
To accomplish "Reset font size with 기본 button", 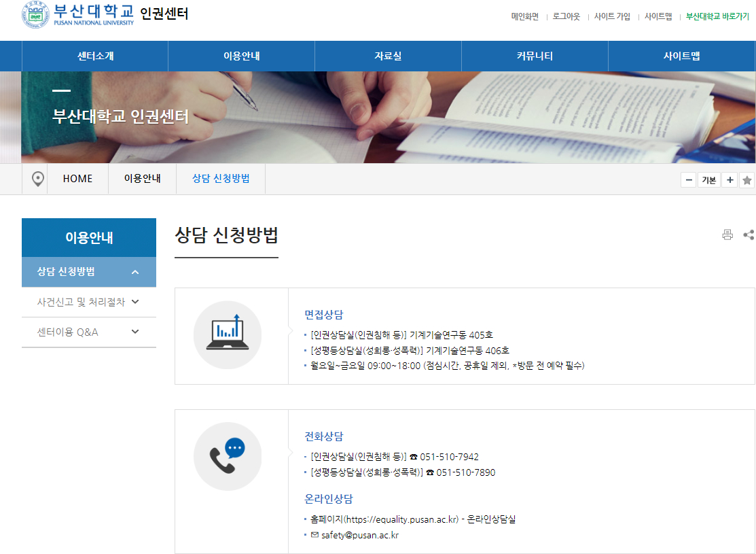I will point(709,180).
